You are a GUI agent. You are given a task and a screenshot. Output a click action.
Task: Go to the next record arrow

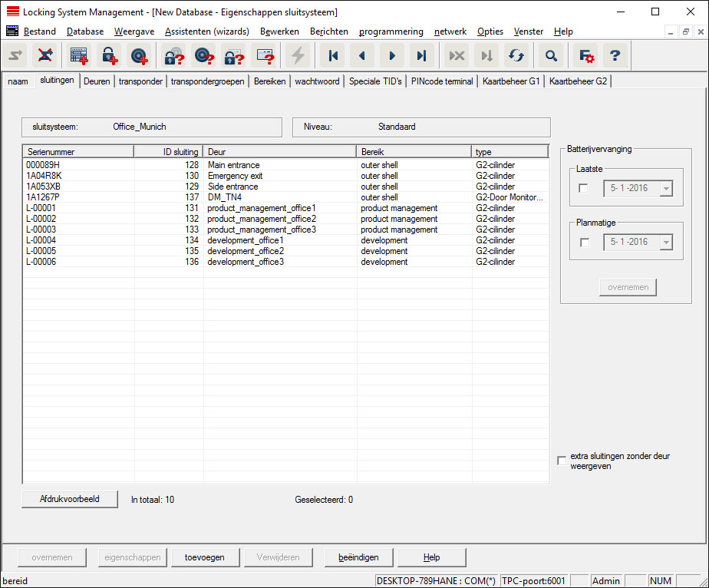[392, 56]
